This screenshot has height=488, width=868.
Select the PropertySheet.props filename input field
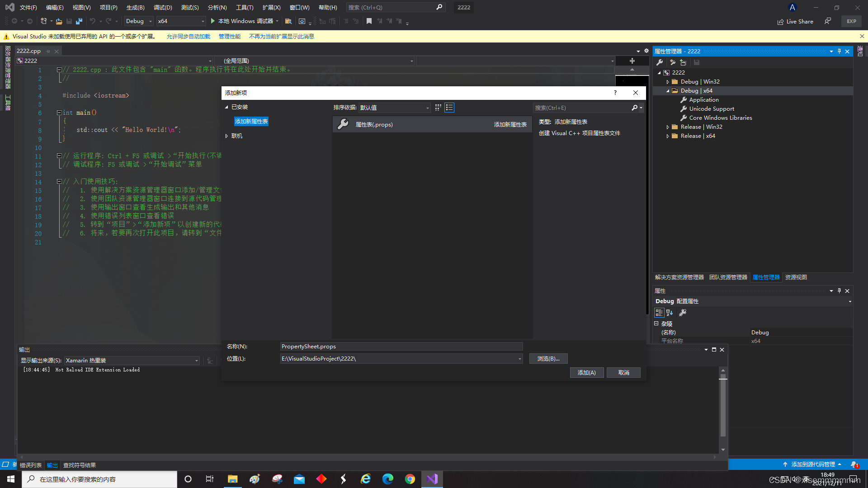coord(401,346)
